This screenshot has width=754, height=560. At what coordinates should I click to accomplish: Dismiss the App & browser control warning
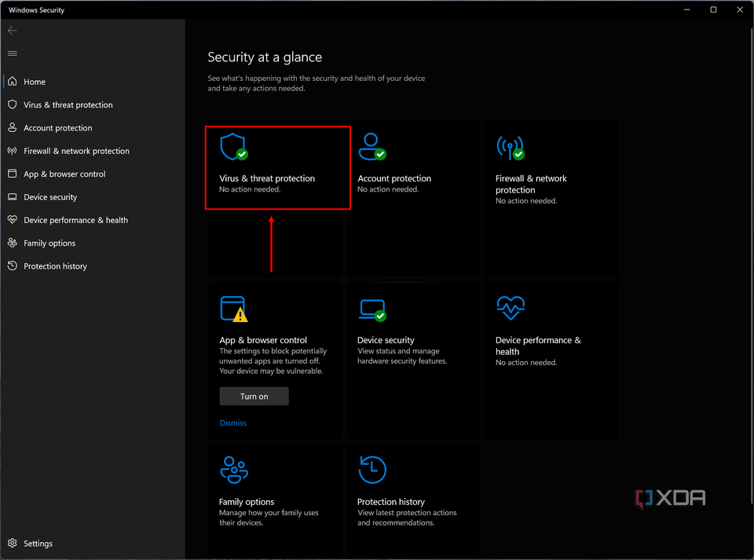click(232, 423)
